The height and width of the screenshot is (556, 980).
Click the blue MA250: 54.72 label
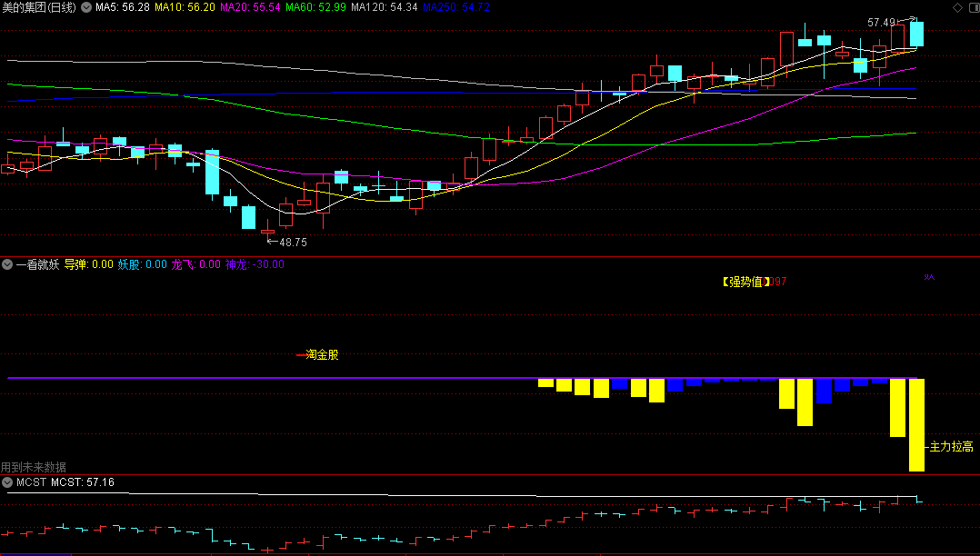tap(456, 7)
